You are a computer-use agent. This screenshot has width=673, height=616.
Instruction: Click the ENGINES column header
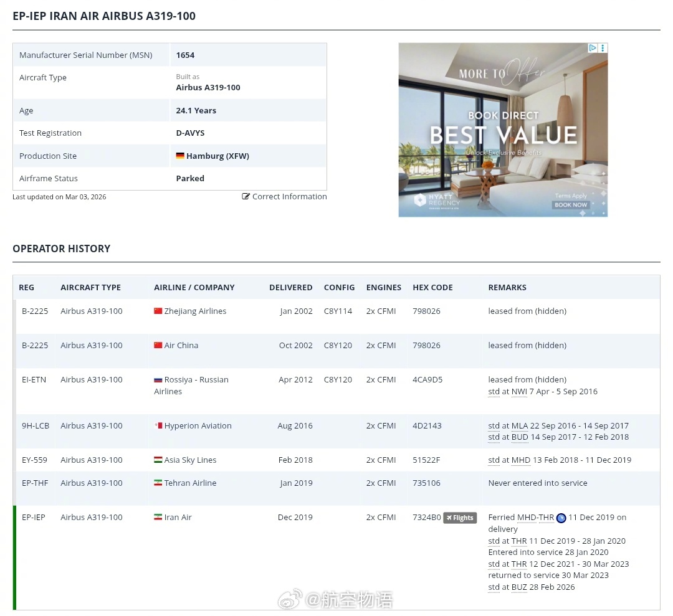384,287
